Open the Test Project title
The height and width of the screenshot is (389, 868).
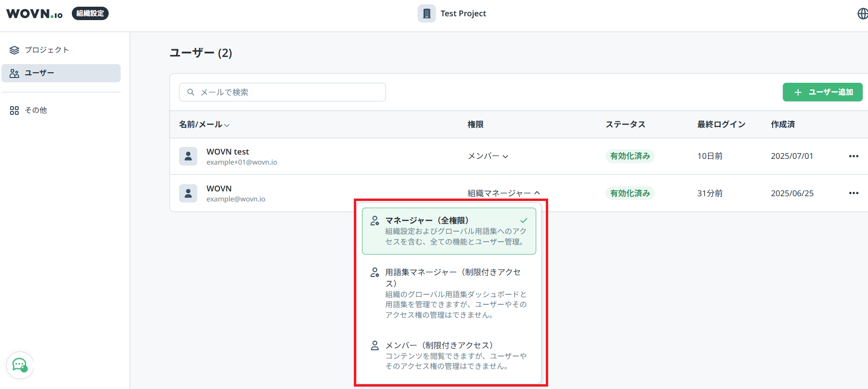click(463, 13)
